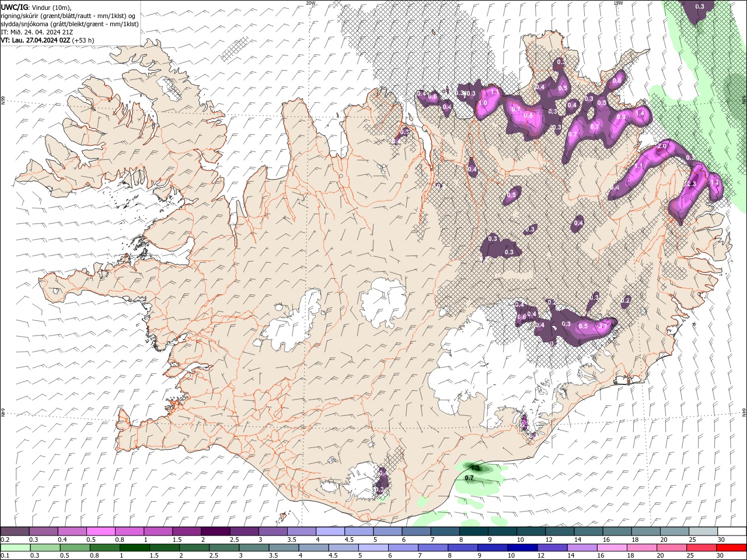
Task: Select the crimson 25 swatch in the lower scale
Action: point(701,548)
